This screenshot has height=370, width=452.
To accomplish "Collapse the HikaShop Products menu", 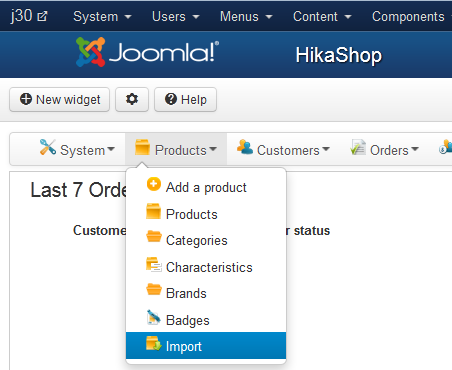I will coord(176,149).
